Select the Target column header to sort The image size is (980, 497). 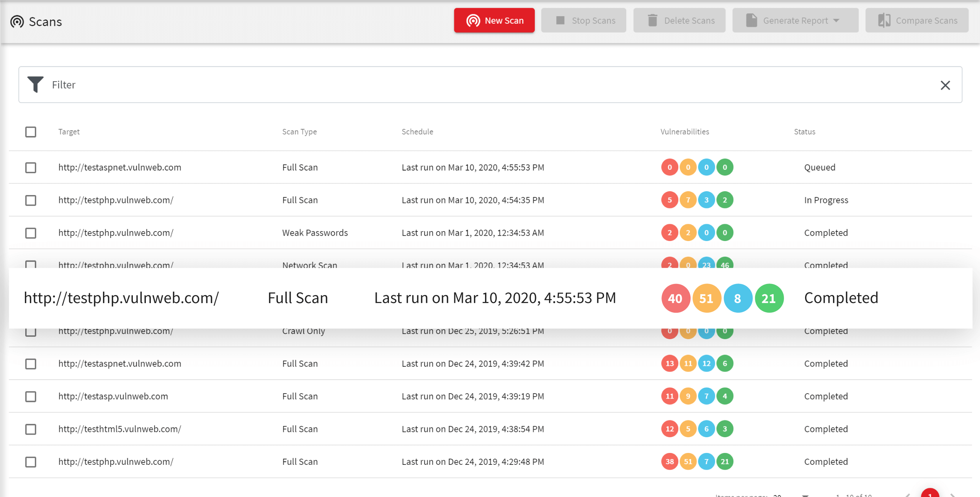[69, 132]
